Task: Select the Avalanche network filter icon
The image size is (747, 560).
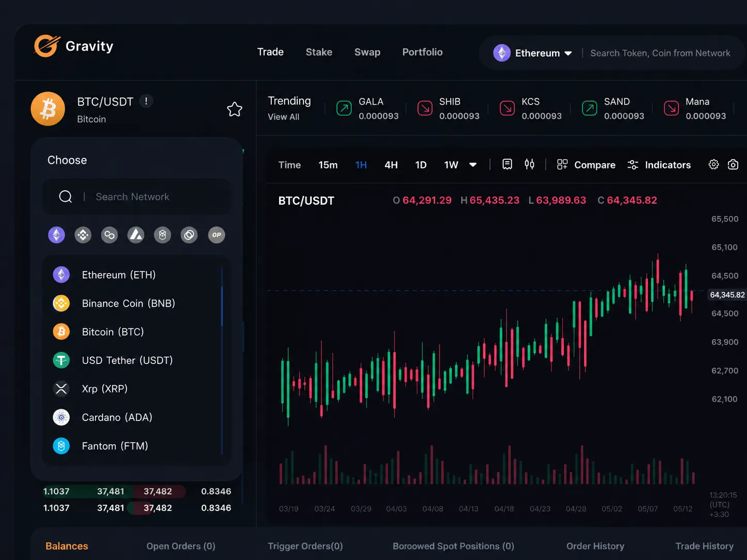Action: tap(136, 235)
